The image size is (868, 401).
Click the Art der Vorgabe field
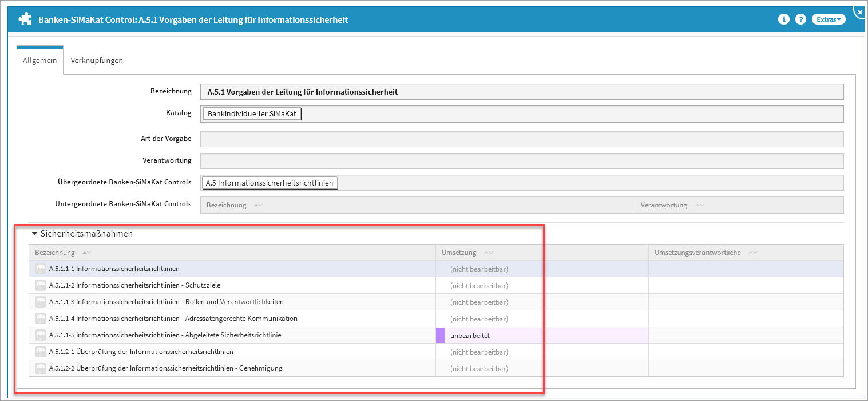(x=521, y=139)
